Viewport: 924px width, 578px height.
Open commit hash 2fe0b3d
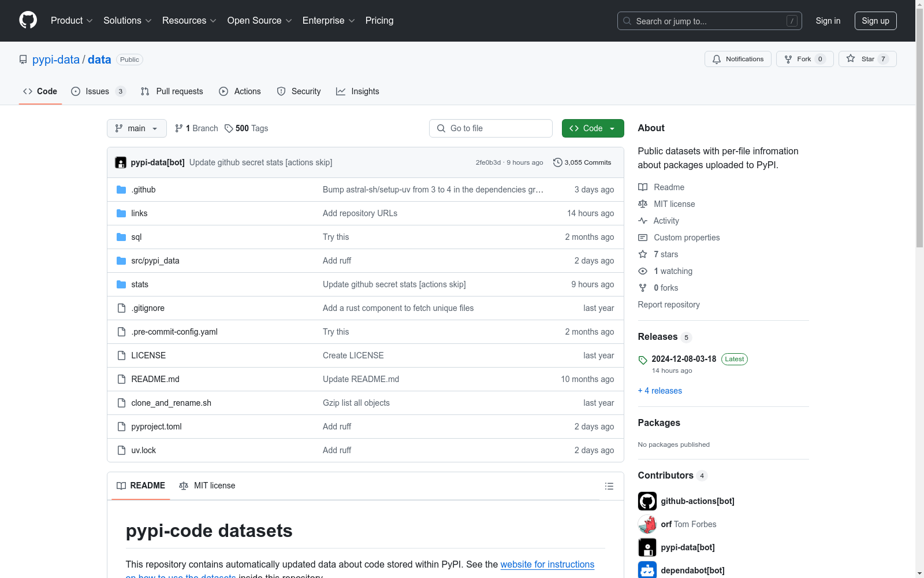point(488,162)
